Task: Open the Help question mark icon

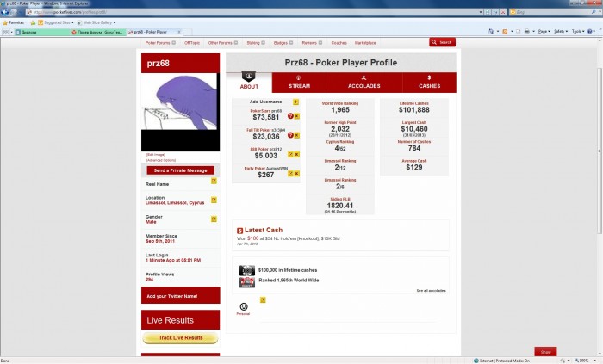Action: 590,32
